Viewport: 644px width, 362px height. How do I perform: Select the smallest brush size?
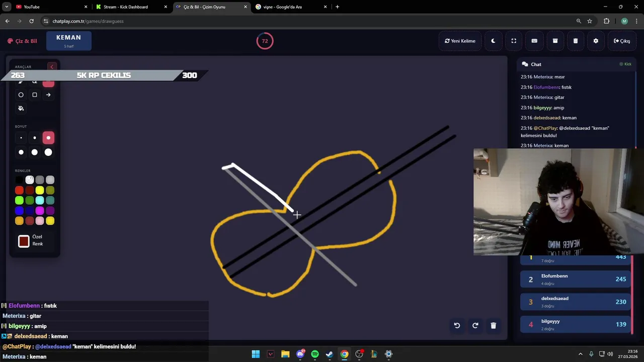click(x=21, y=138)
